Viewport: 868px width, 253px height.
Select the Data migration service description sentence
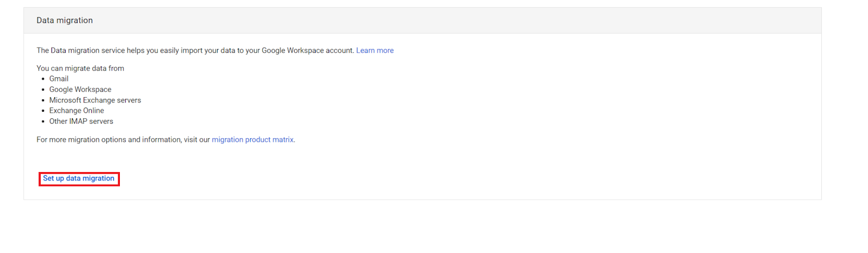195,50
